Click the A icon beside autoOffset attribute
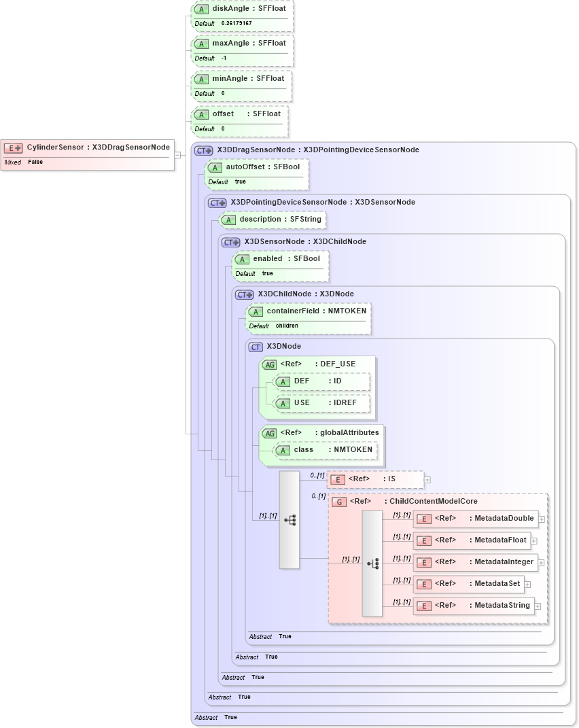The height and width of the screenshot is (728, 579). coord(215,168)
